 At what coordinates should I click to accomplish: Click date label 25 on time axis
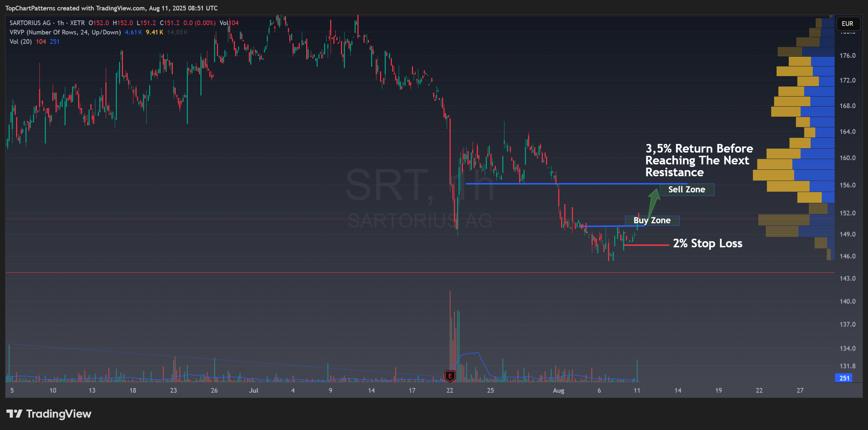point(490,391)
